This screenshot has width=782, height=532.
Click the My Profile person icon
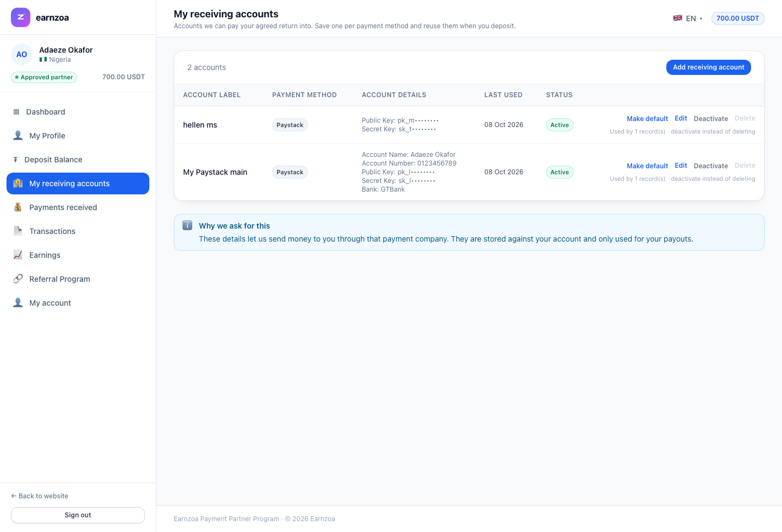[18, 136]
